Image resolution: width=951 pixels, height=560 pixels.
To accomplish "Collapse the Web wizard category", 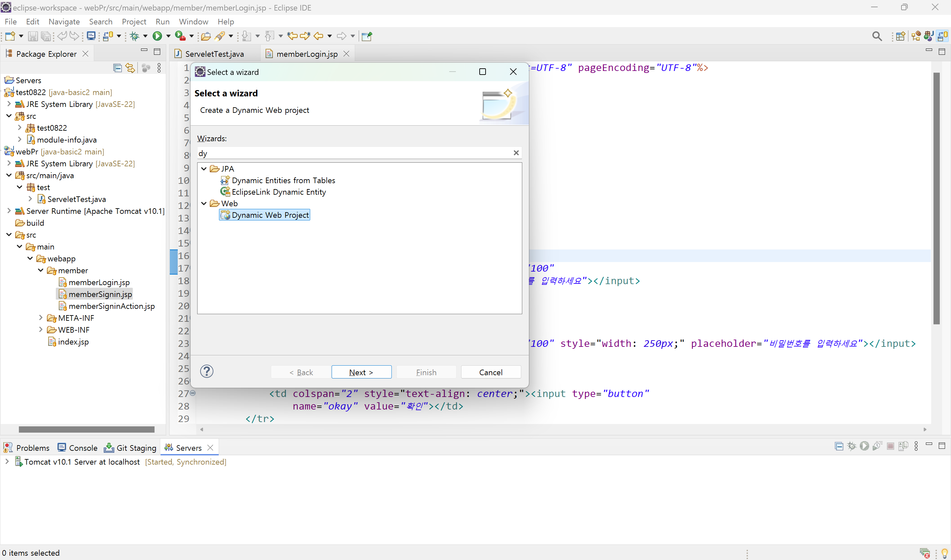I will pos(204,203).
